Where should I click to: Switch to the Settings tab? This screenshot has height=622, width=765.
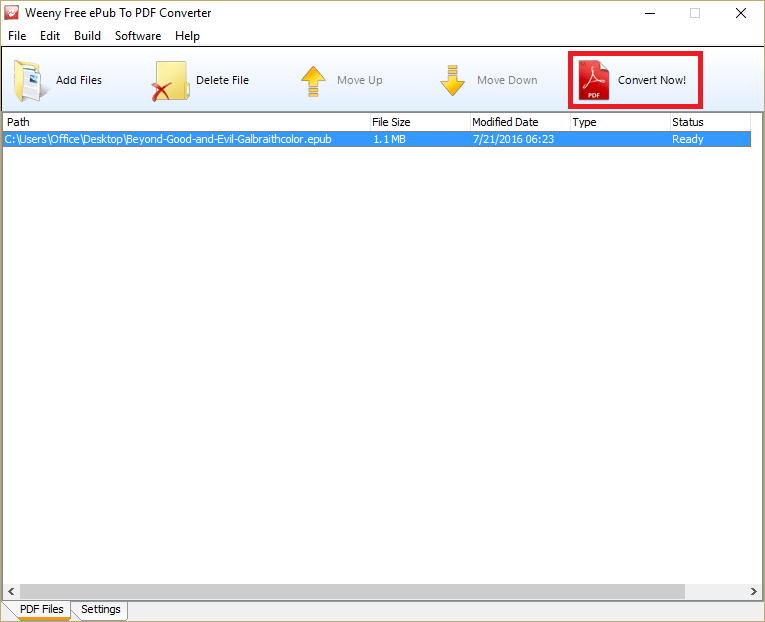point(101,609)
